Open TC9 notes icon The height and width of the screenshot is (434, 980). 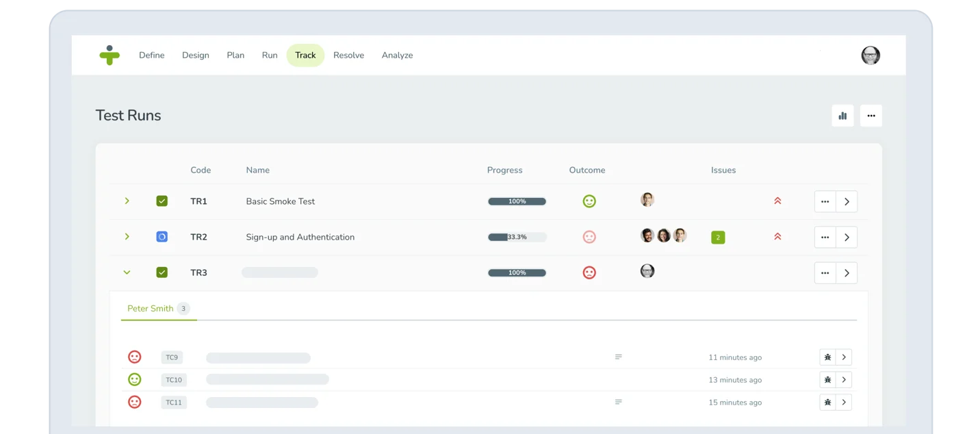[x=619, y=357]
